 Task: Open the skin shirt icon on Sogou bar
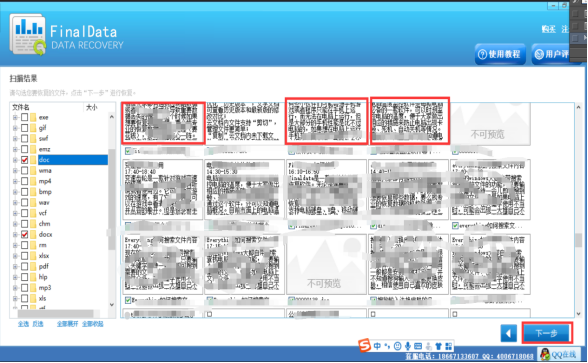click(x=438, y=346)
